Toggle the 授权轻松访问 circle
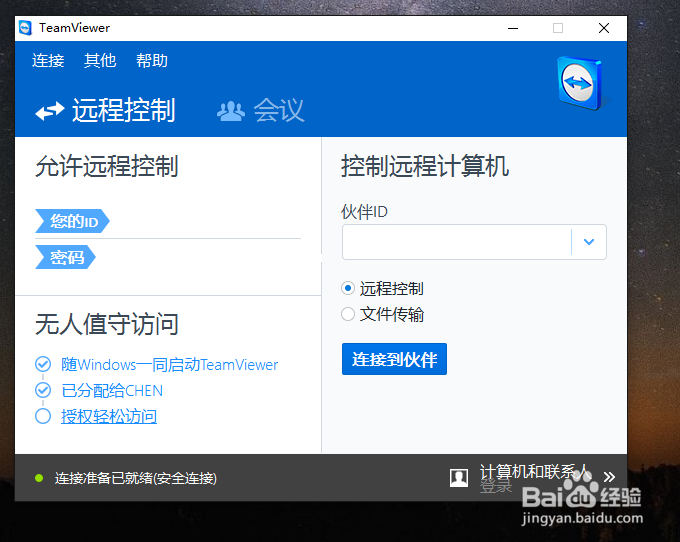This screenshot has width=680, height=542. tap(43, 416)
